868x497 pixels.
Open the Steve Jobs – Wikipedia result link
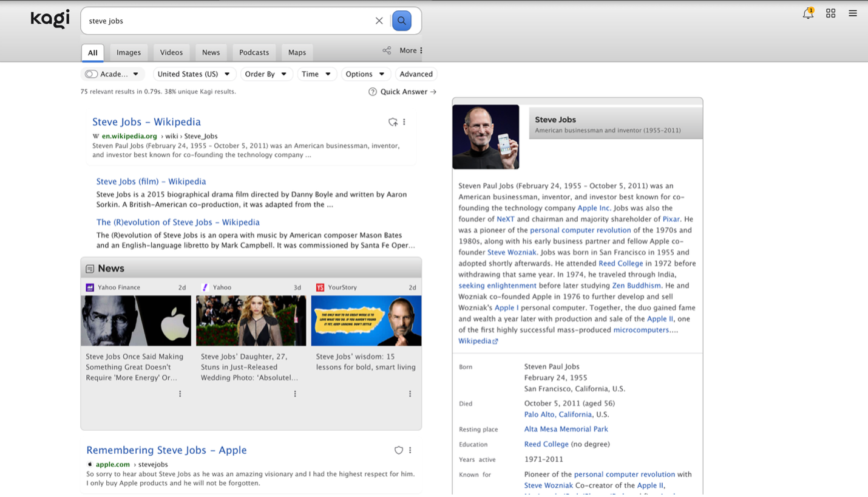pos(146,122)
